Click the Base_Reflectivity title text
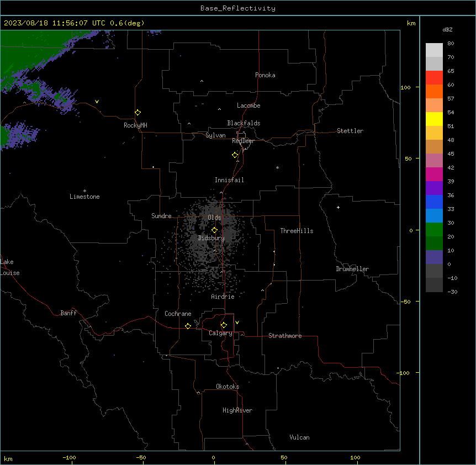The height and width of the screenshot is (465, 476). [x=238, y=8]
